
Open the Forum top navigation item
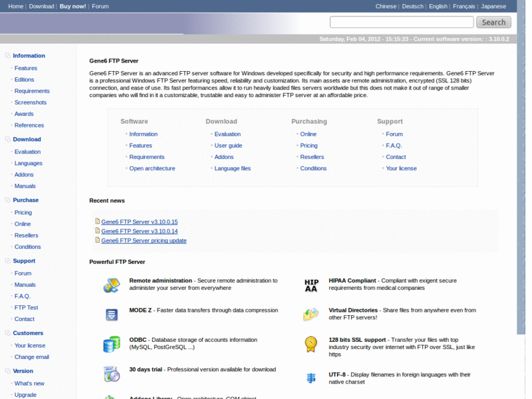[100, 6]
